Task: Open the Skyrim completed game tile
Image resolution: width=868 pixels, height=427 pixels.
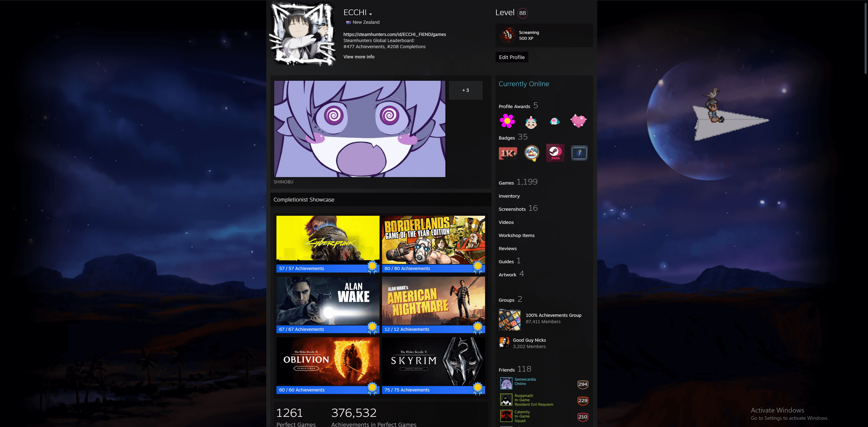Action: coord(433,362)
